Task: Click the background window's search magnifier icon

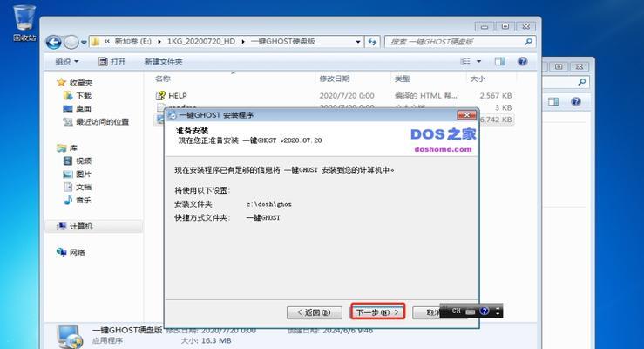Action: coord(581,82)
